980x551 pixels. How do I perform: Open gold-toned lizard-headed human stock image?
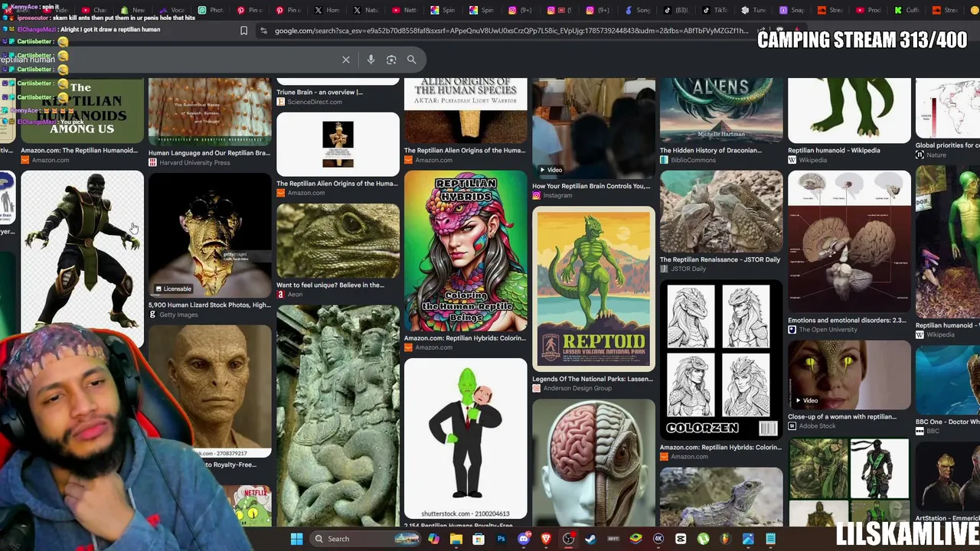coord(210,234)
